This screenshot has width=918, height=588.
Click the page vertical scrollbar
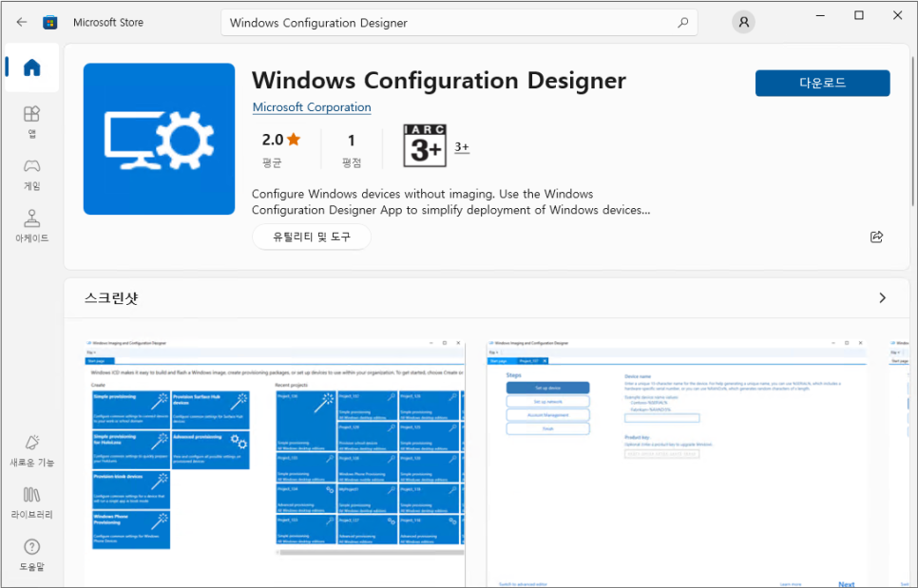[912, 131]
